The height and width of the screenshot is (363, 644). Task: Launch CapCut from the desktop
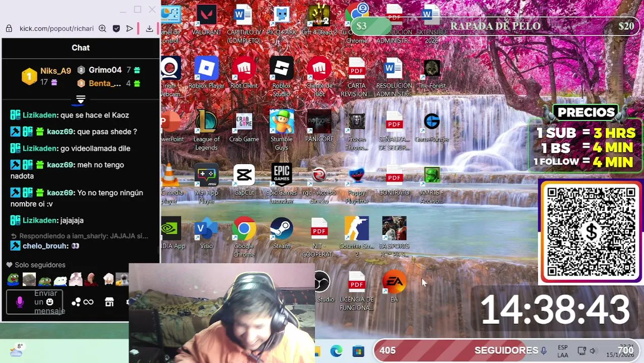tap(244, 180)
